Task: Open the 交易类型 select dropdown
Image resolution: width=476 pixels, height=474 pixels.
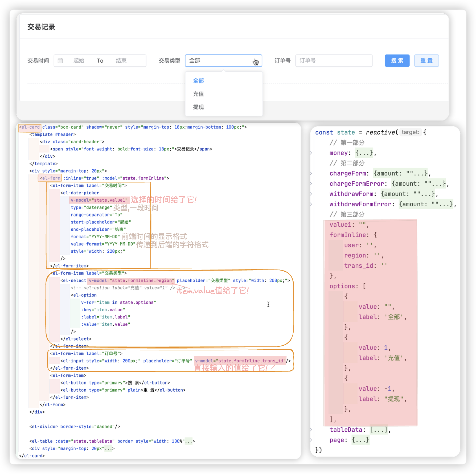Action: pos(223,61)
